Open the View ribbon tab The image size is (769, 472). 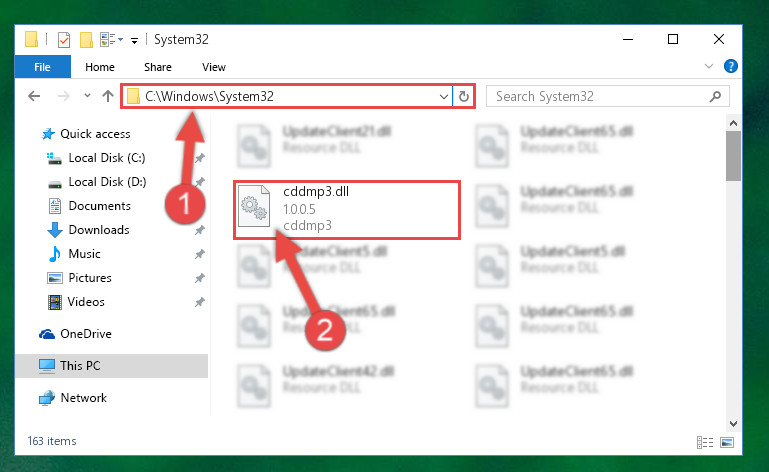214,67
